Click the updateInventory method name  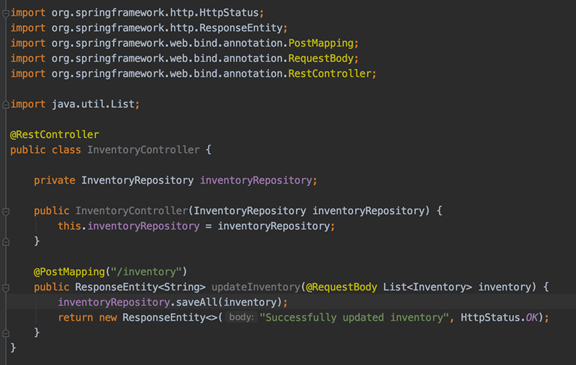[256, 287]
